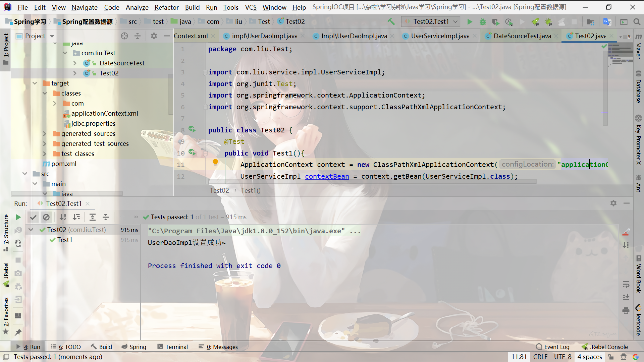Toggle auto-test icon in Run panel

(x=18, y=243)
